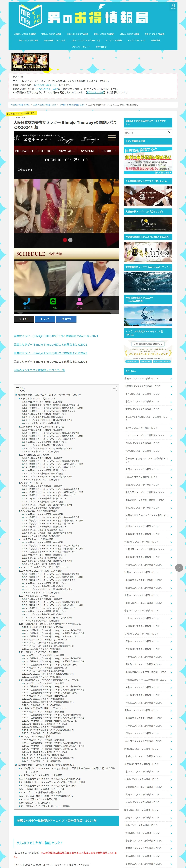The image size is (186, 868).
Task: Open the 月のうさぎ shop banner image
Action: point(148,224)
